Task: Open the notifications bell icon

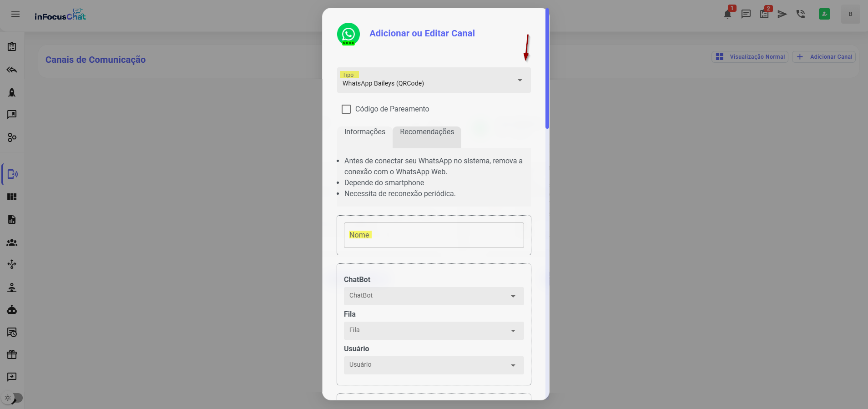Action: [727, 14]
